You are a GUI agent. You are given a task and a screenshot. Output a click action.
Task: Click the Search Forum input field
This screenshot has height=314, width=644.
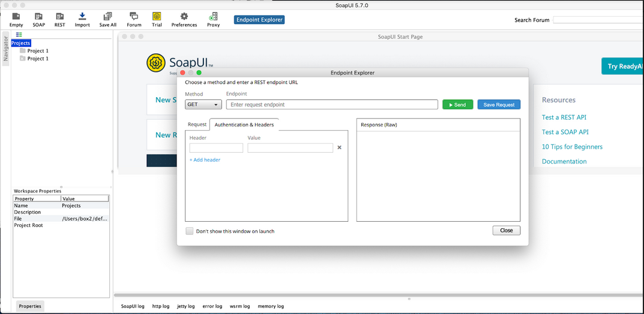click(598, 20)
